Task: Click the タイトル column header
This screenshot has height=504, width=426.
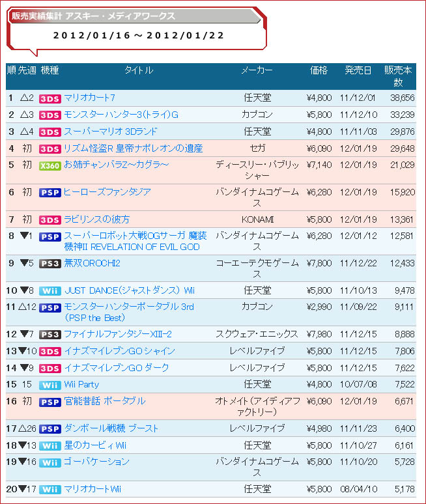Action: 139,70
